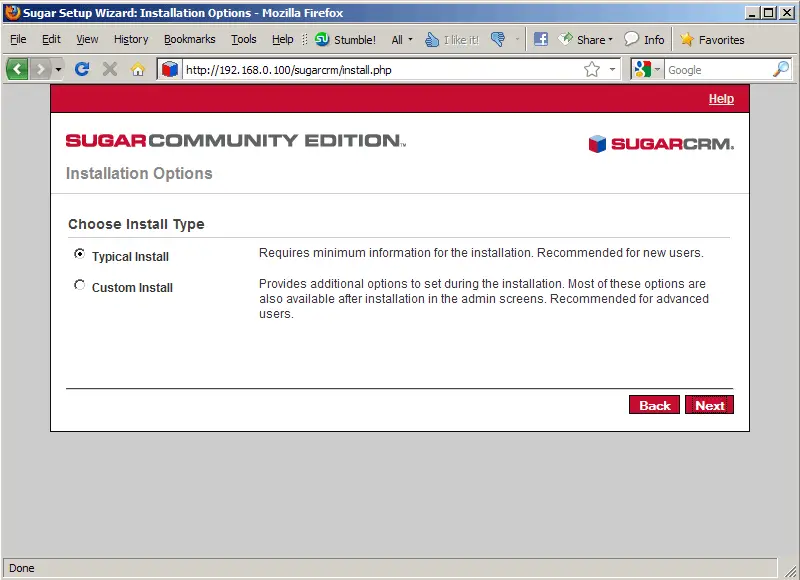Open the History menu
This screenshot has height=580, width=800.
point(131,39)
